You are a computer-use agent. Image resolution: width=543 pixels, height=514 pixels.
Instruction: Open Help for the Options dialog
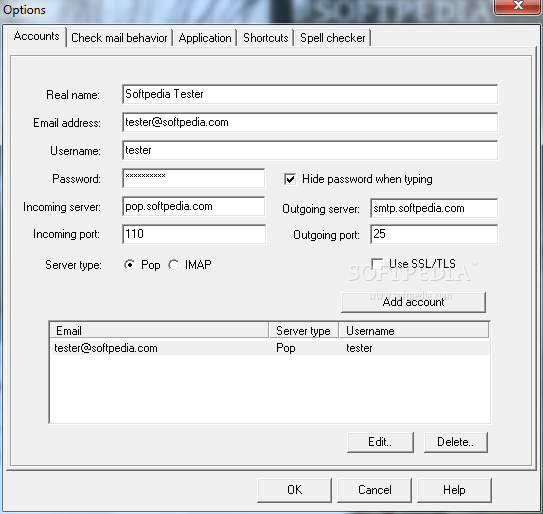(x=454, y=490)
